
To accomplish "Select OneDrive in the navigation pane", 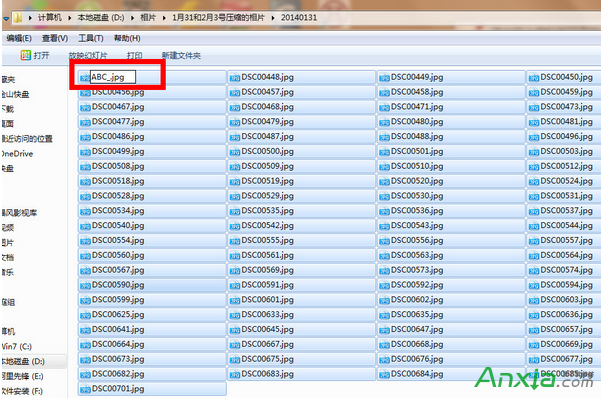I will 17,154.
